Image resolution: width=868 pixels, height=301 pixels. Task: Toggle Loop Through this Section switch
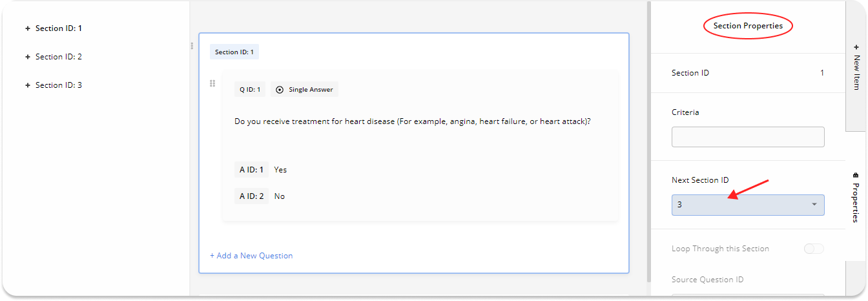click(814, 249)
